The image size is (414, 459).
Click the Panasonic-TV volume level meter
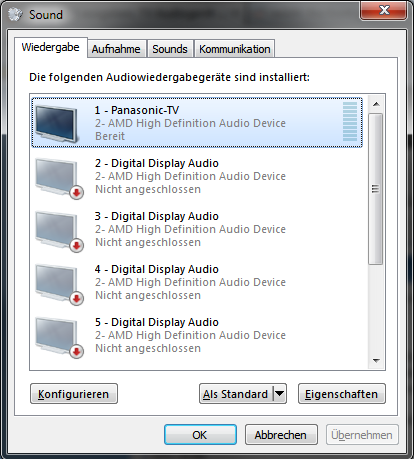(x=350, y=122)
